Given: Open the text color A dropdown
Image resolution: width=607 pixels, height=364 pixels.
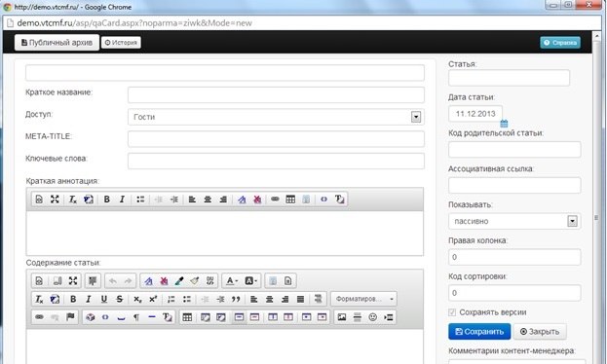Looking at the screenshot, I should point(232,281).
